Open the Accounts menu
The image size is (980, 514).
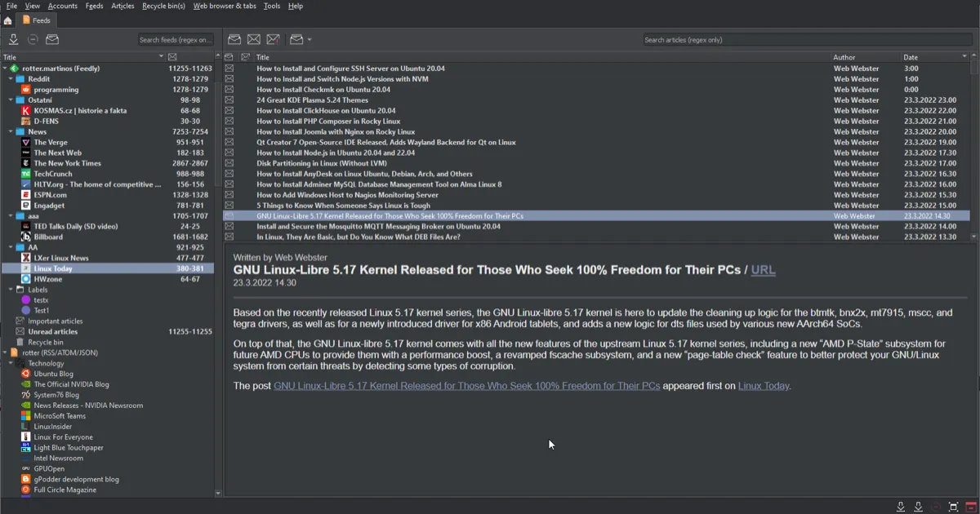(x=63, y=6)
